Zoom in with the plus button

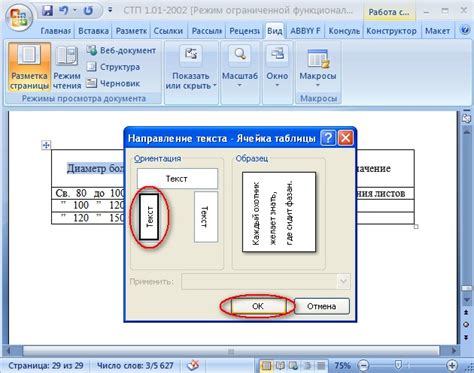[x=452, y=365]
